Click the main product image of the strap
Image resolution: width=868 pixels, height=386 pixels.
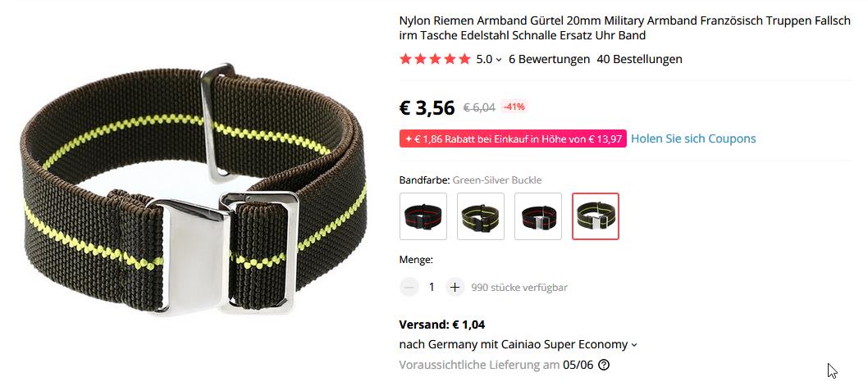pyautogui.click(x=194, y=191)
